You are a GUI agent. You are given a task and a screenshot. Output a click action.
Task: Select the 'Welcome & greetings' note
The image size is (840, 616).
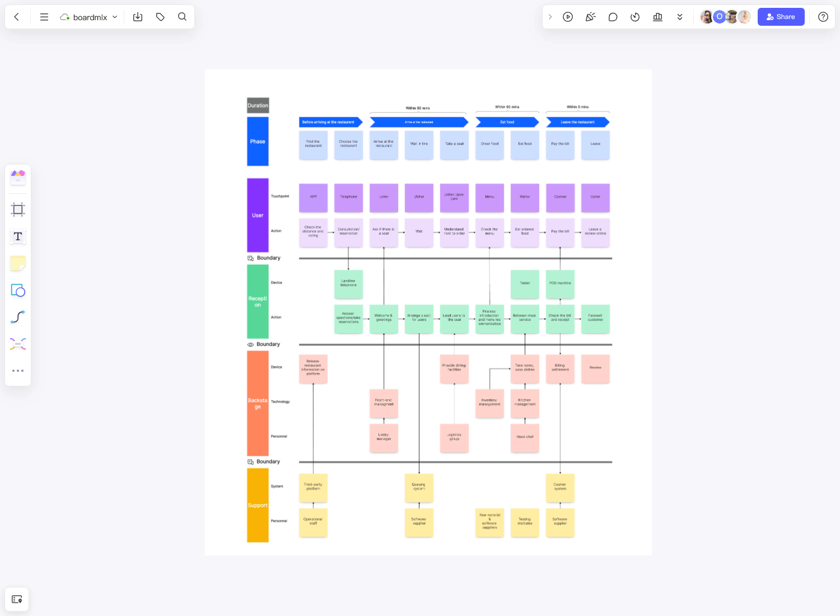click(x=384, y=319)
